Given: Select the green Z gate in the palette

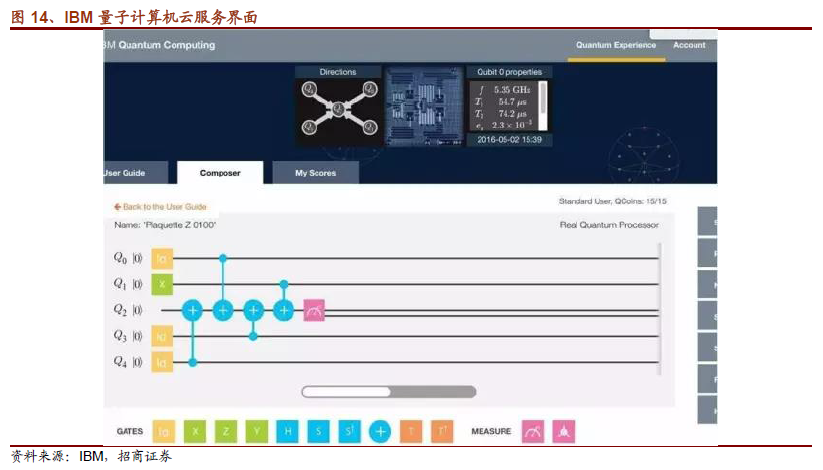Looking at the screenshot, I should [x=226, y=432].
